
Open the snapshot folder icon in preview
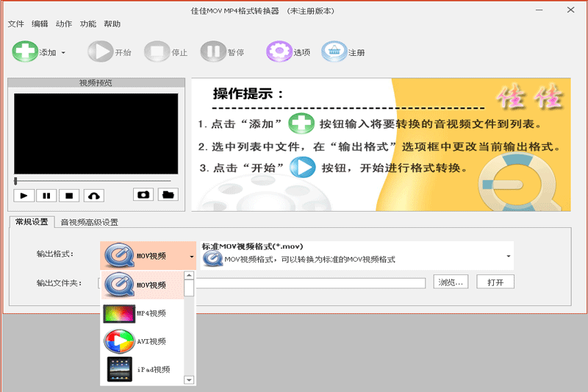pos(168,195)
